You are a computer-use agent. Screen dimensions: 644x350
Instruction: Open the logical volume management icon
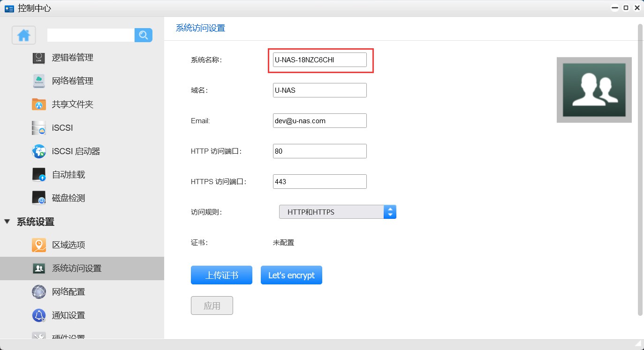[x=39, y=58]
